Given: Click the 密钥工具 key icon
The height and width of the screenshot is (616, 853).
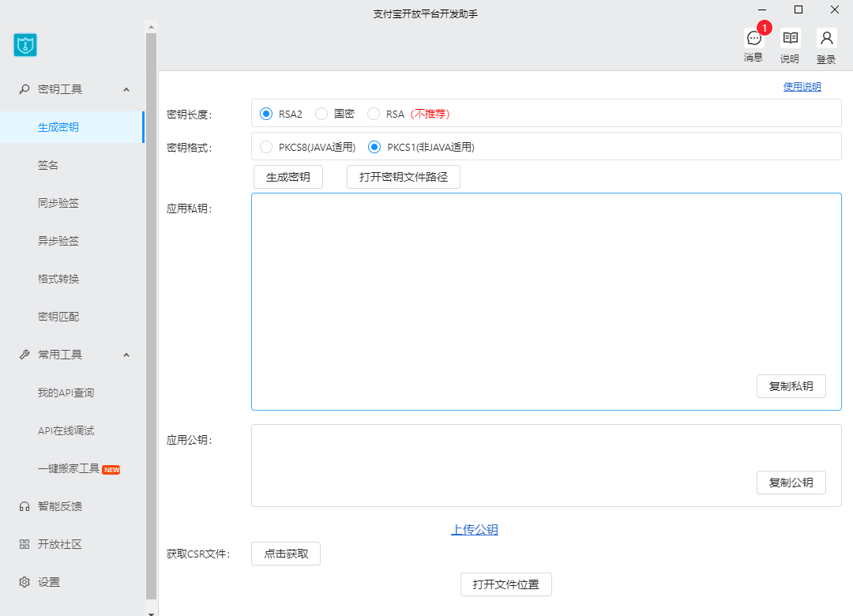Looking at the screenshot, I should pos(24,89).
